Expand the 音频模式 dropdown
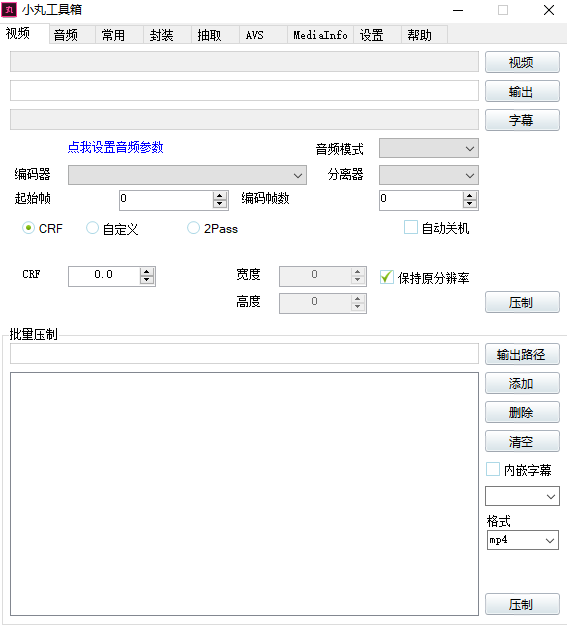The height and width of the screenshot is (628, 567). tap(429, 149)
